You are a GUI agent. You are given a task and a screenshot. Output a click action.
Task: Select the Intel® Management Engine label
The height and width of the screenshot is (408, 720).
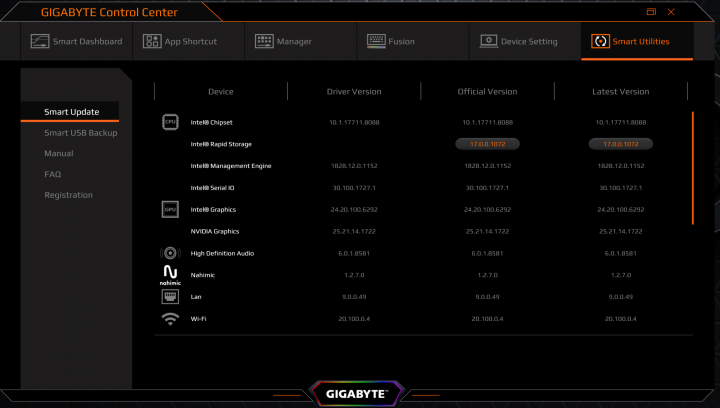tap(231, 166)
